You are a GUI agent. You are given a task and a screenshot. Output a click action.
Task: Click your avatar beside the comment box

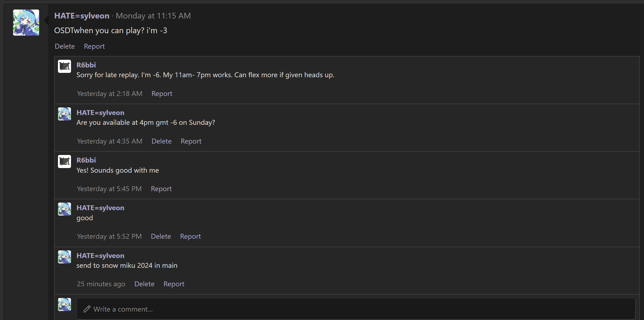tap(64, 305)
